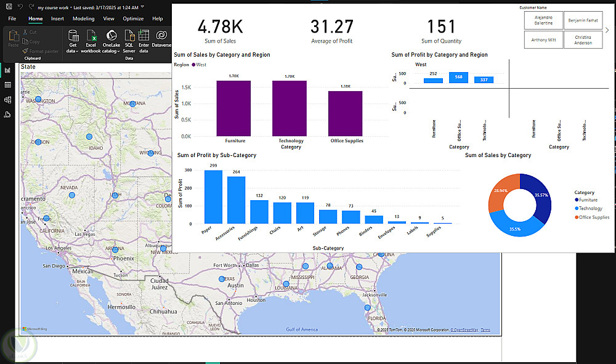
Task: Click the Paper profit bar
Action: 213,196
